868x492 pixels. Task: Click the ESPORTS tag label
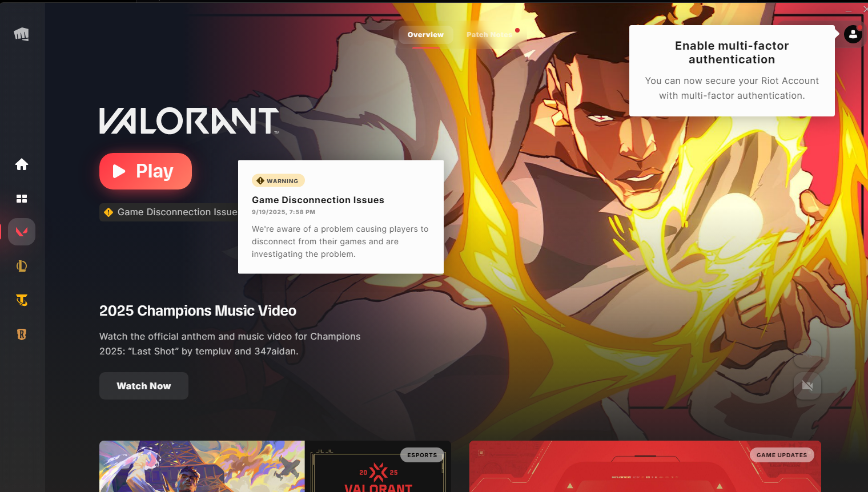422,455
